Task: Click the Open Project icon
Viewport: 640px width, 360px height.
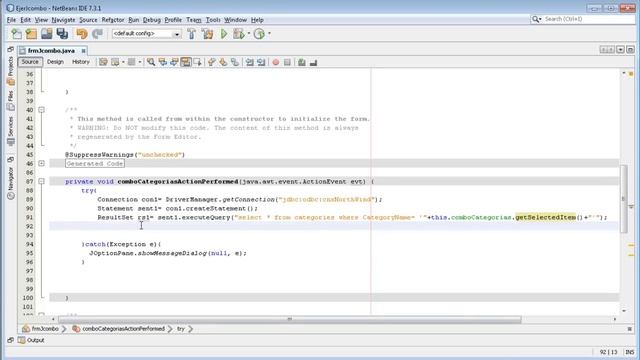Action: point(47,34)
